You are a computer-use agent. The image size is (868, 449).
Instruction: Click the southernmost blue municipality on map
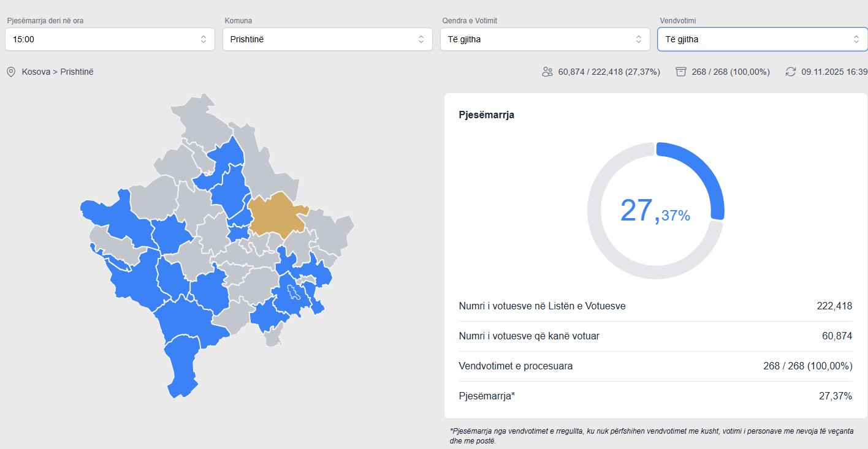coord(181,366)
